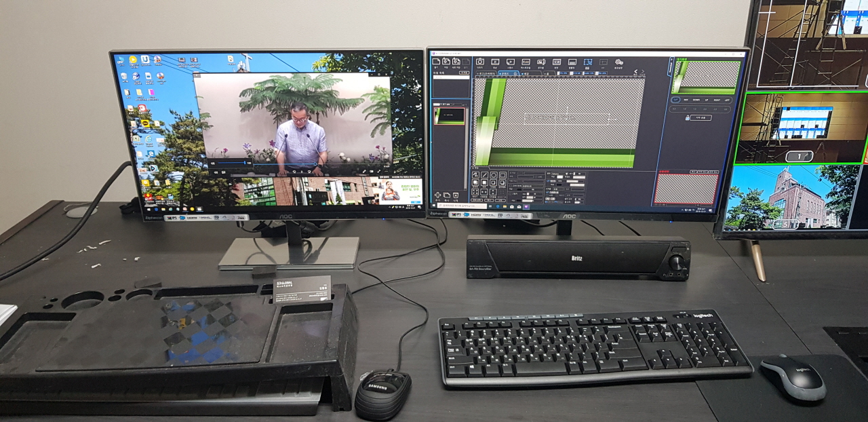Click the previous arrow above the canvas
Screen dimensions: 868x422
[635, 72]
